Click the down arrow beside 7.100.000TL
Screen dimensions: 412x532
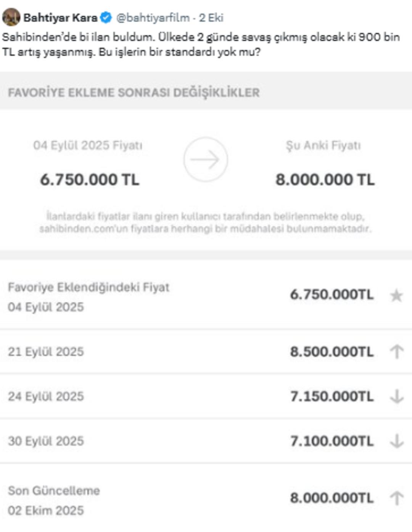pos(396,441)
